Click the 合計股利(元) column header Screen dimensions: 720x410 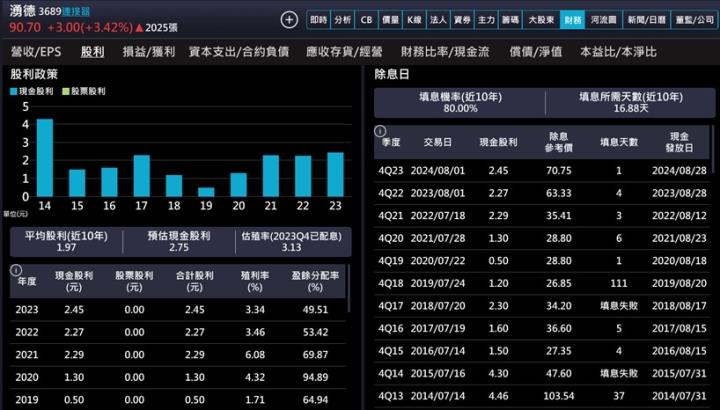pos(195,281)
